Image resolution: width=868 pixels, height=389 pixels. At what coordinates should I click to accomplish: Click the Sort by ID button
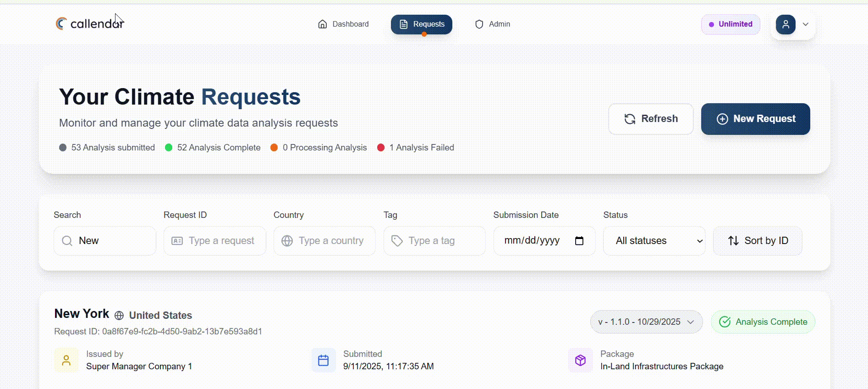[x=758, y=241]
